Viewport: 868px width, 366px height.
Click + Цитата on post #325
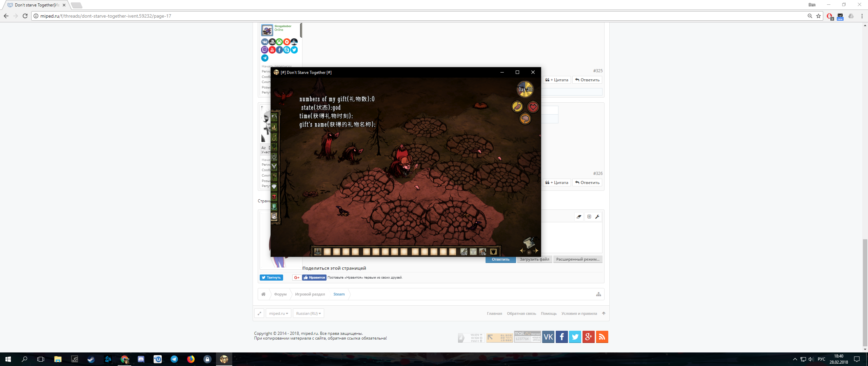tap(557, 80)
